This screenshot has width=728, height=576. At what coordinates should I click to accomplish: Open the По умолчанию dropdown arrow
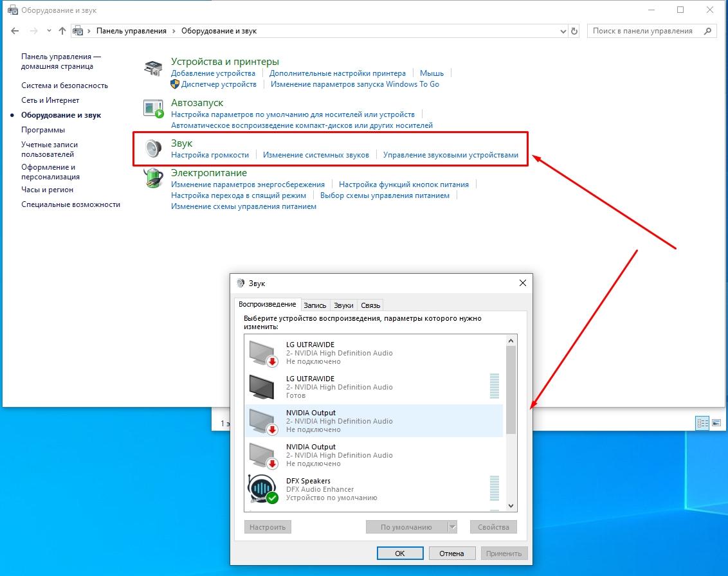[452, 527]
